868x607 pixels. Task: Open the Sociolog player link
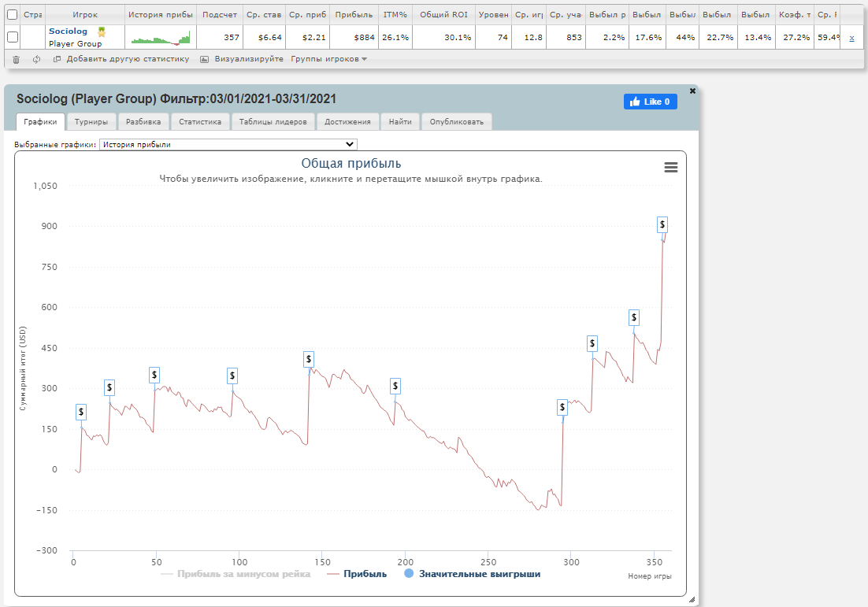point(68,31)
